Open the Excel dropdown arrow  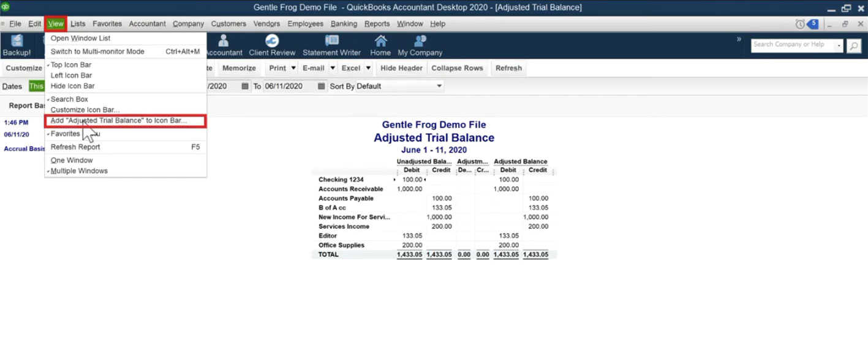[368, 68]
